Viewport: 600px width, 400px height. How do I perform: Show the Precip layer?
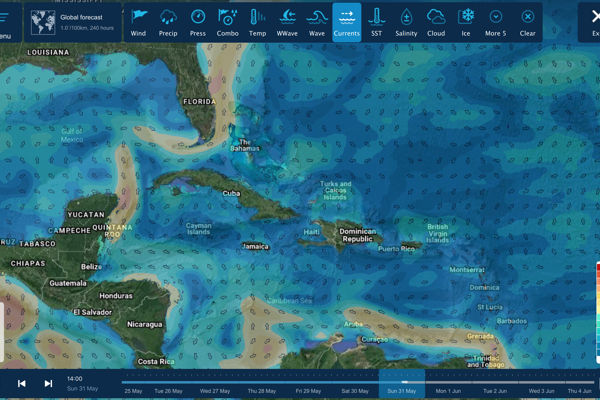point(168,21)
